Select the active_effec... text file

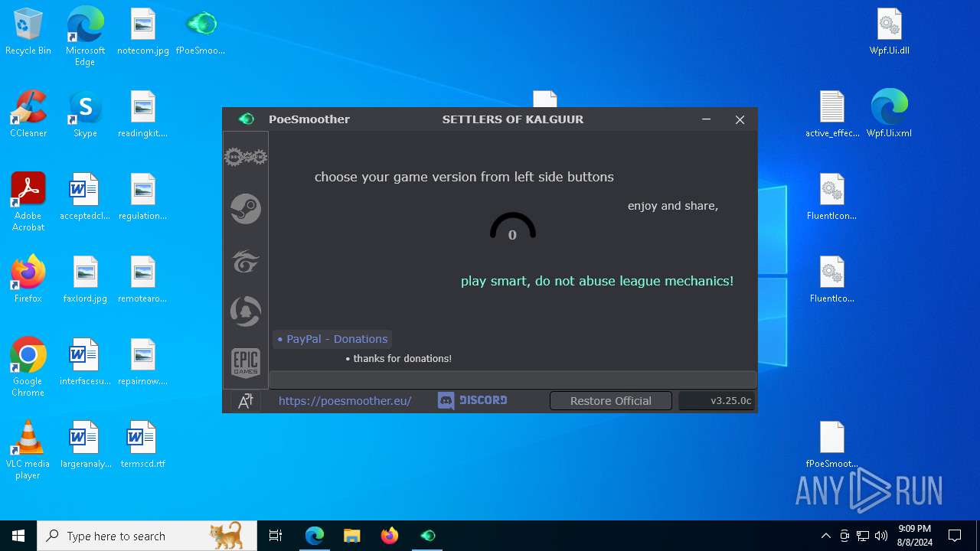point(832,114)
